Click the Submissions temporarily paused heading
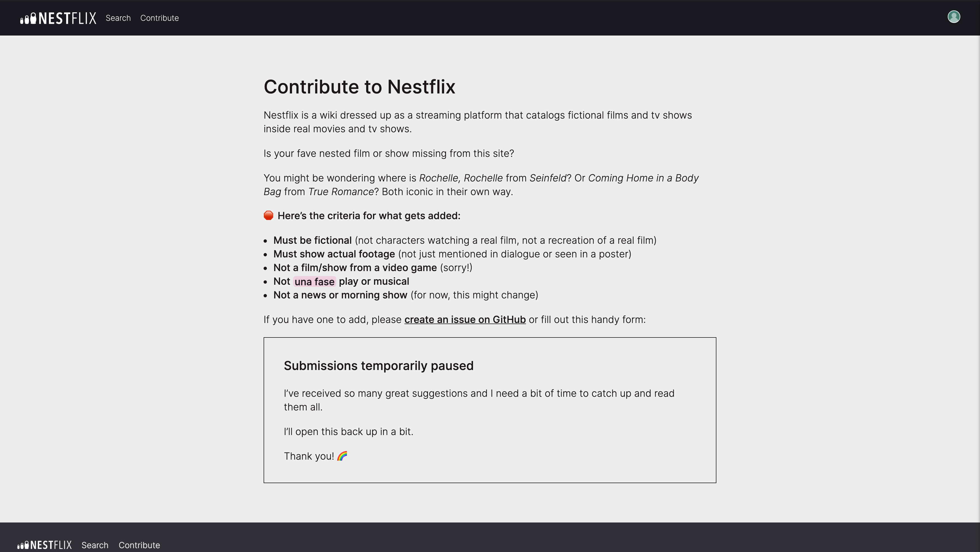980x552 pixels. [x=378, y=365]
